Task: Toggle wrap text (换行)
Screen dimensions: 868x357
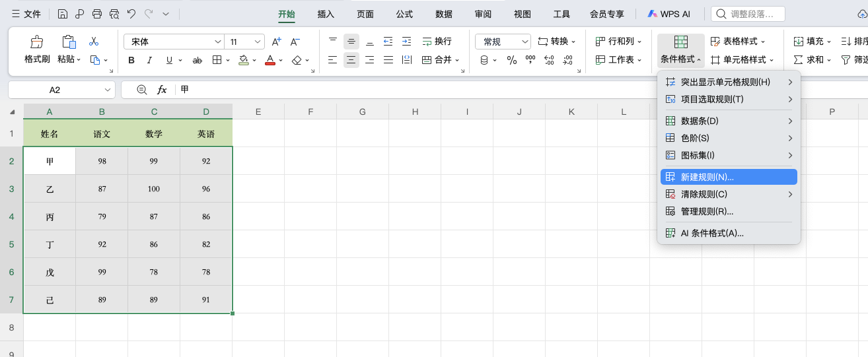Action: tap(437, 42)
